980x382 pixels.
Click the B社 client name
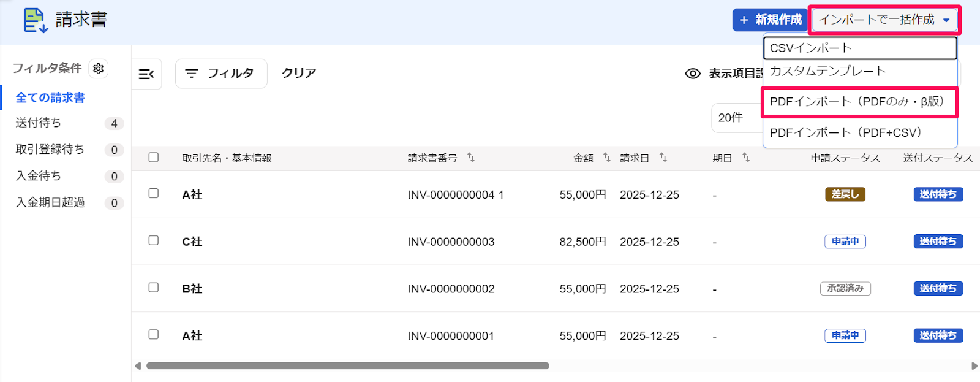pyautogui.click(x=192, y=289)
